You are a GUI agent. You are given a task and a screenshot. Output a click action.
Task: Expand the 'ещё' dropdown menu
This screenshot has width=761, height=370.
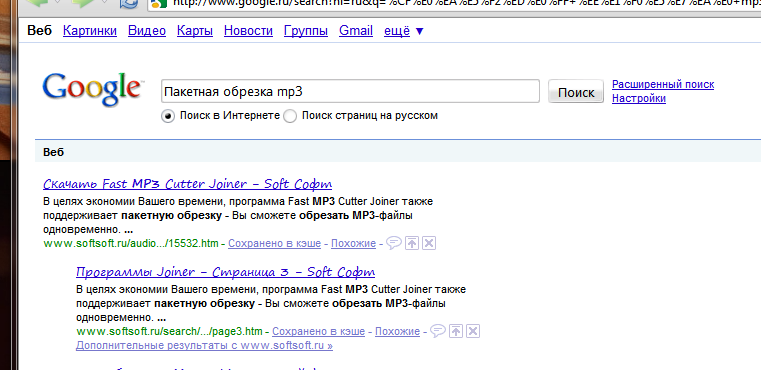pyautogui.click(x=404, y=31)
